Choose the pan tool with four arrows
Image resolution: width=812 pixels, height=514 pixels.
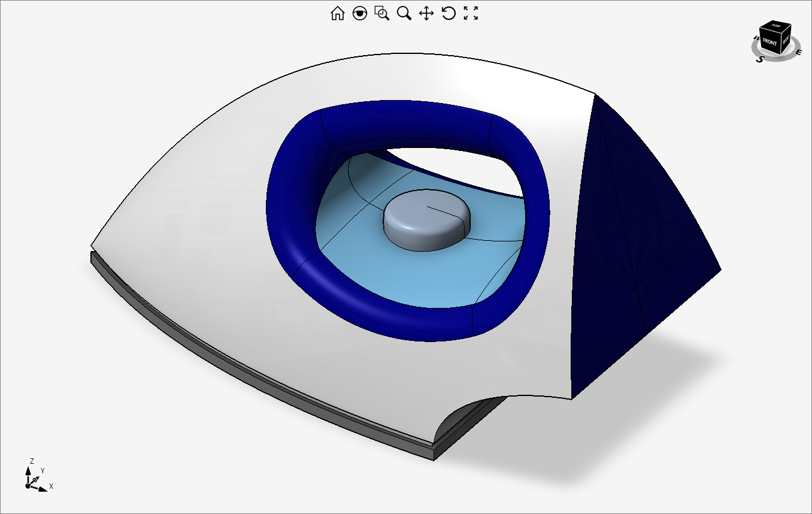(x=426, y=13)
